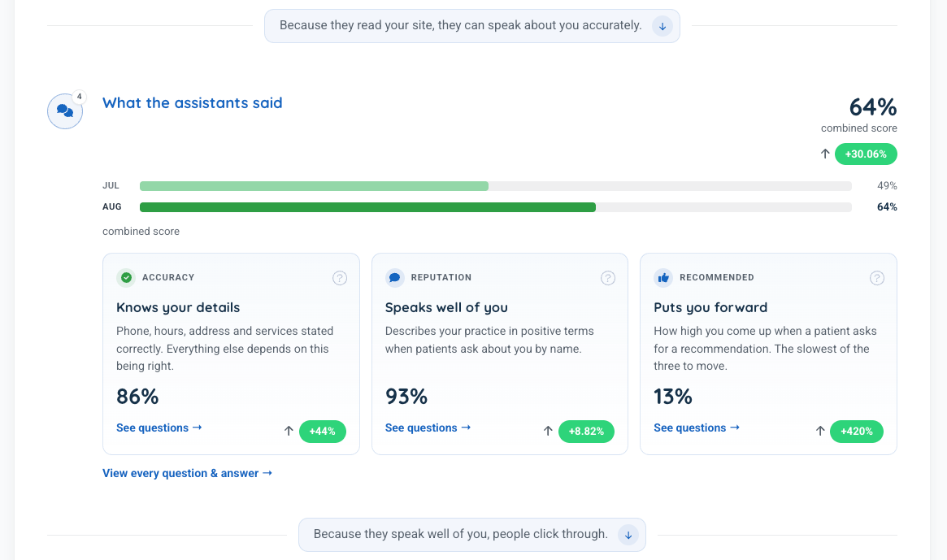Click the 'What the assistants said' heading
The width and height of the screenshot is (947, 560).
(193, 102)
